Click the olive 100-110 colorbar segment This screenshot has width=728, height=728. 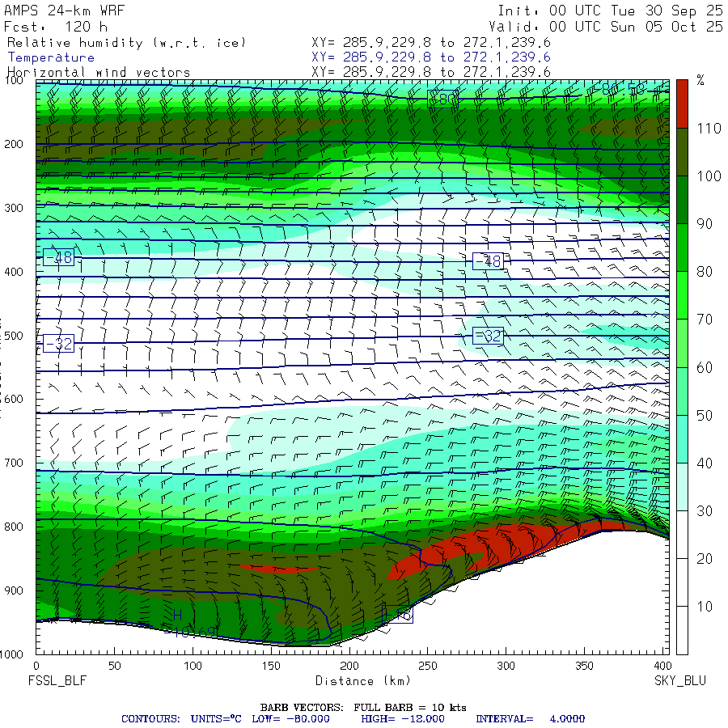[682, 152]
